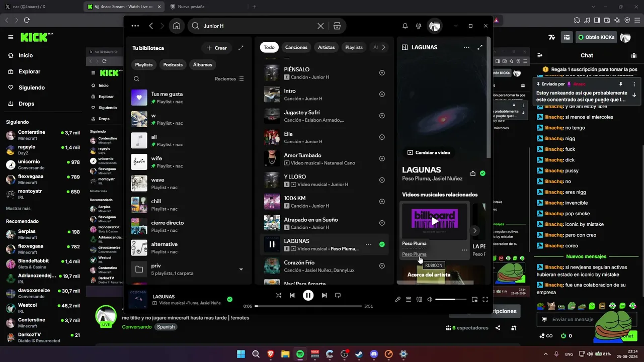The image size is (644, 362).
Task: Show next related music videos
Action: (x=474, y=231)
